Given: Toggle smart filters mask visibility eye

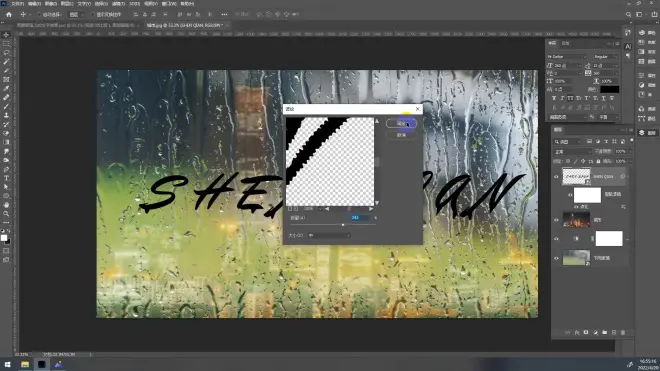Looking at the screenshot, I should point(570,195).
